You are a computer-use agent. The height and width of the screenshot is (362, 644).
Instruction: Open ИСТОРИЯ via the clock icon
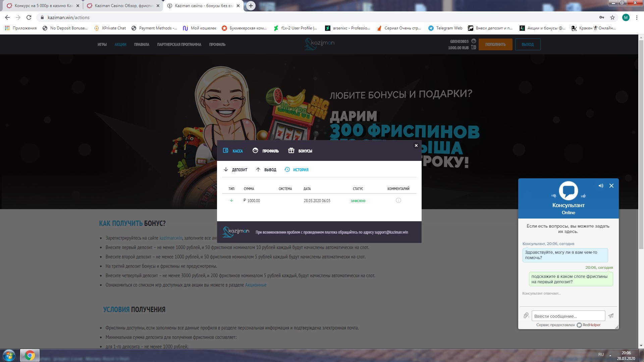coord(287,170)
